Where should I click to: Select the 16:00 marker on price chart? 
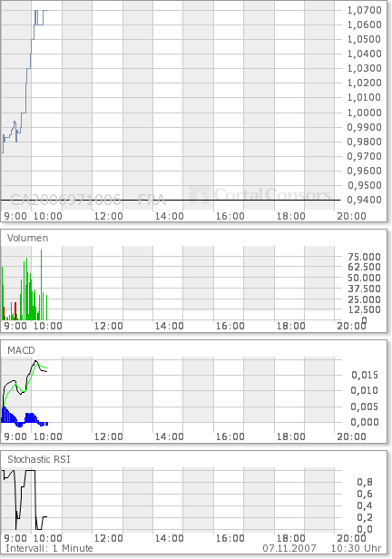tap(230, 216)
